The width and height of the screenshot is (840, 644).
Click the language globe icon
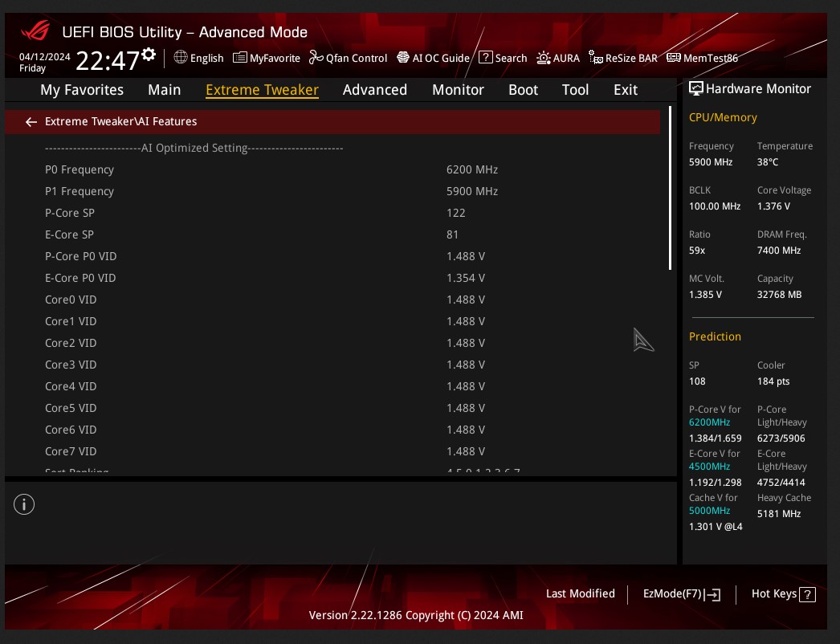[x=181, y=57]
